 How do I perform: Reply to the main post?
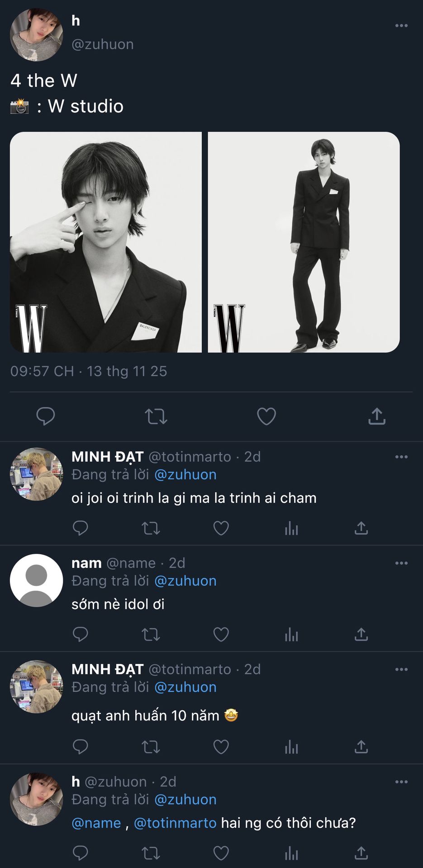click(x=45, y=416)
